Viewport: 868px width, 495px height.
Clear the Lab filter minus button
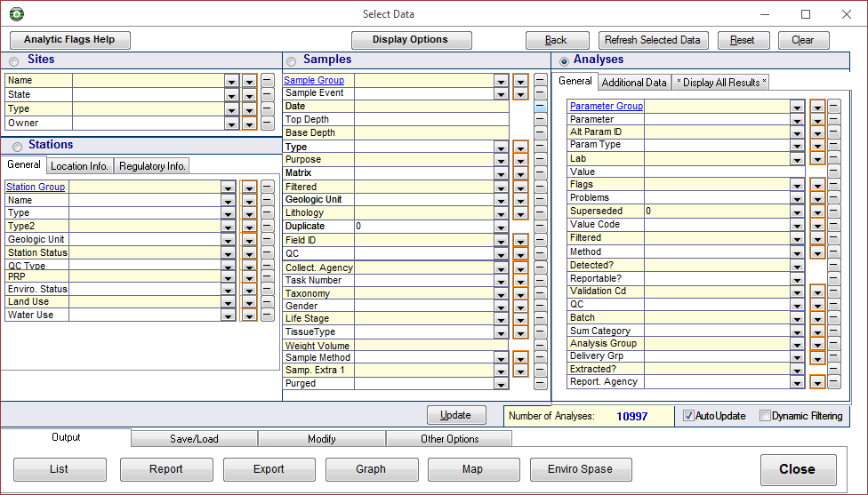(x=833, y=158)
